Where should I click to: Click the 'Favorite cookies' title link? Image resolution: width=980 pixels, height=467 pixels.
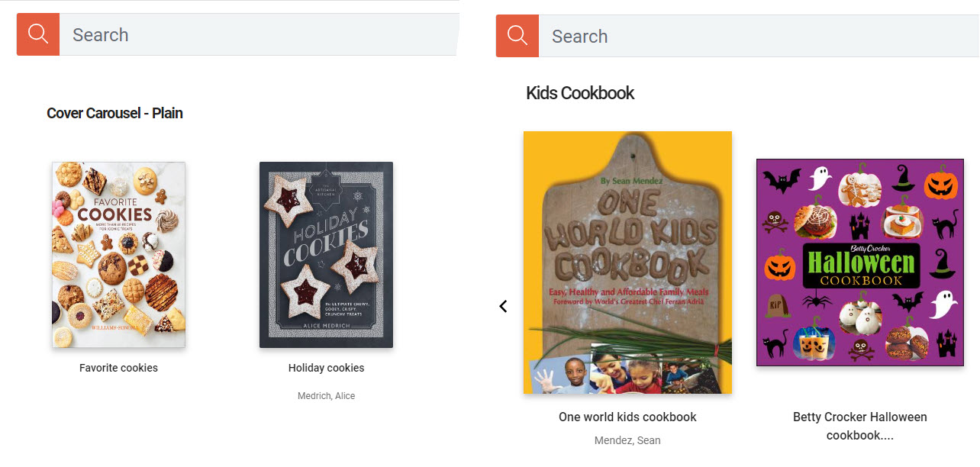(118, 368)
